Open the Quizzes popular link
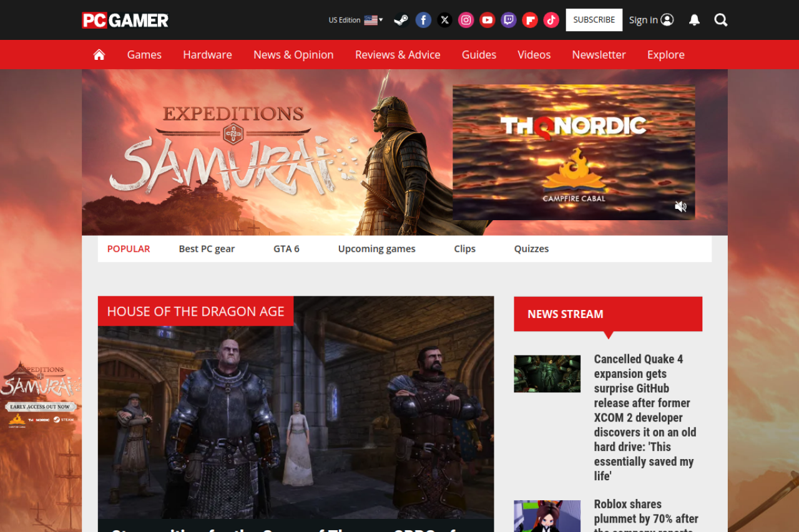 click(531, 249)
